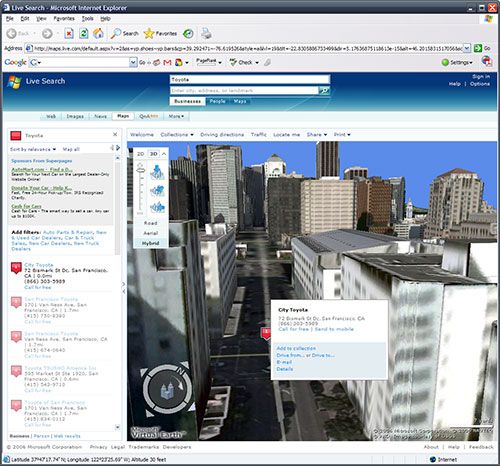The width and height of the screenshot is (500, 466).
Task: Expand the Share dropdown
Action: (x=317, y=135)
